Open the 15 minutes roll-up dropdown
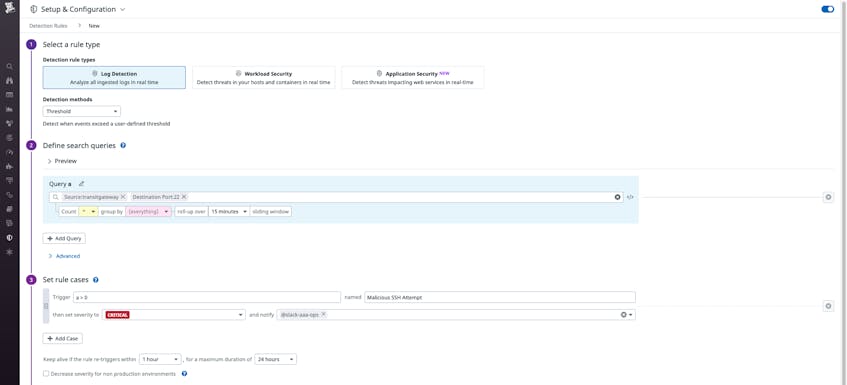This screenshot has width=847, height=385. [x=229, y=212]
